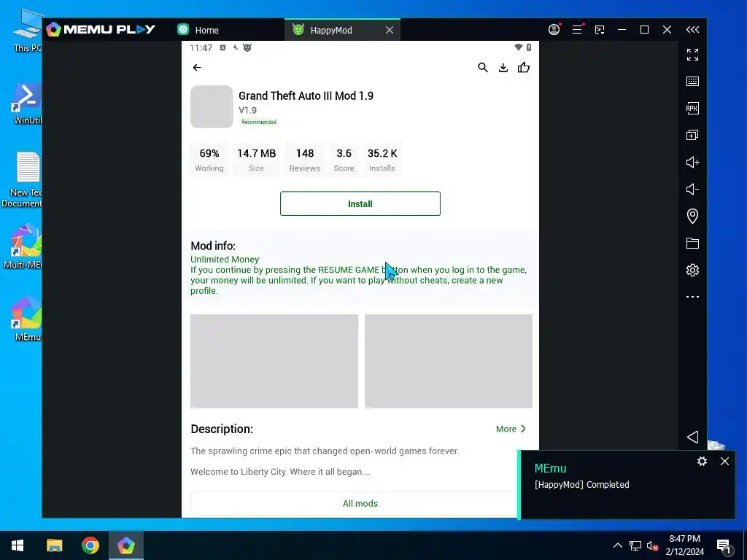Click the 3.6 Score stat
This screenshot has width=747, height=560.
pos(344,160)
